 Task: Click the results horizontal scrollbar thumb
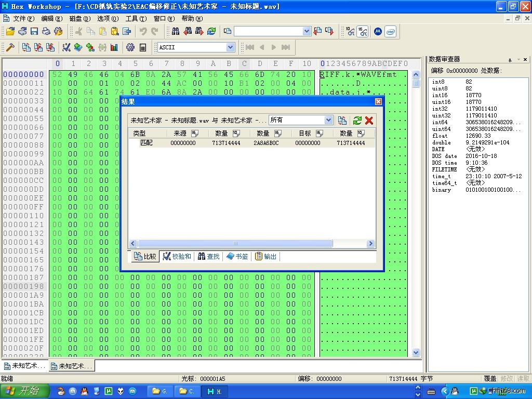pos(234,244)
